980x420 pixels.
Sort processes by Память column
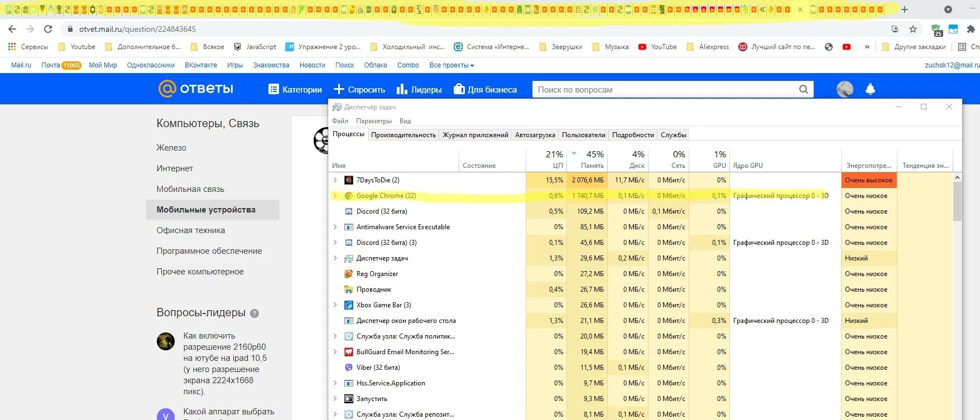(x=587, y=160)
